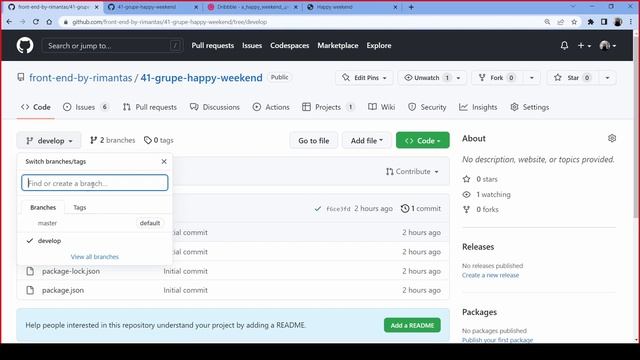
Task: Click the Edit Pins button
Action: coord(364,78)
